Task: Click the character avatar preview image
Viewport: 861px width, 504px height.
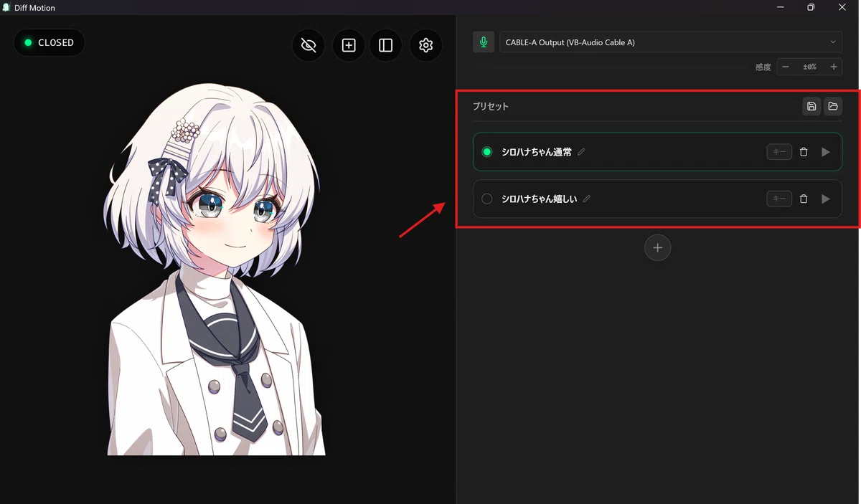Action: coord(217,269)
